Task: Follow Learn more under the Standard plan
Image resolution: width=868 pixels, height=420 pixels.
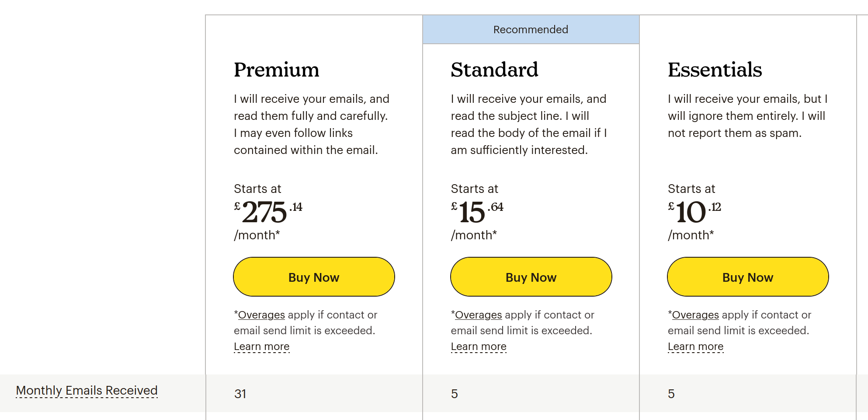Action: 479,346
